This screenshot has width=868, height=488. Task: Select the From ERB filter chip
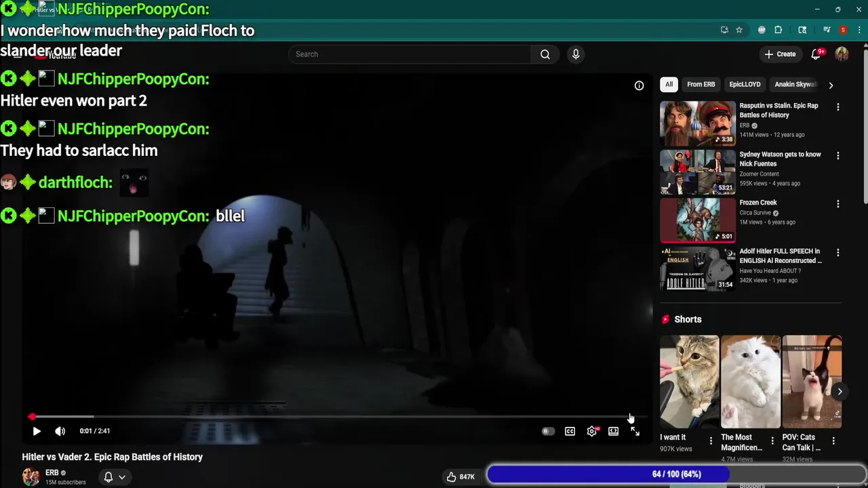point(701,84)
